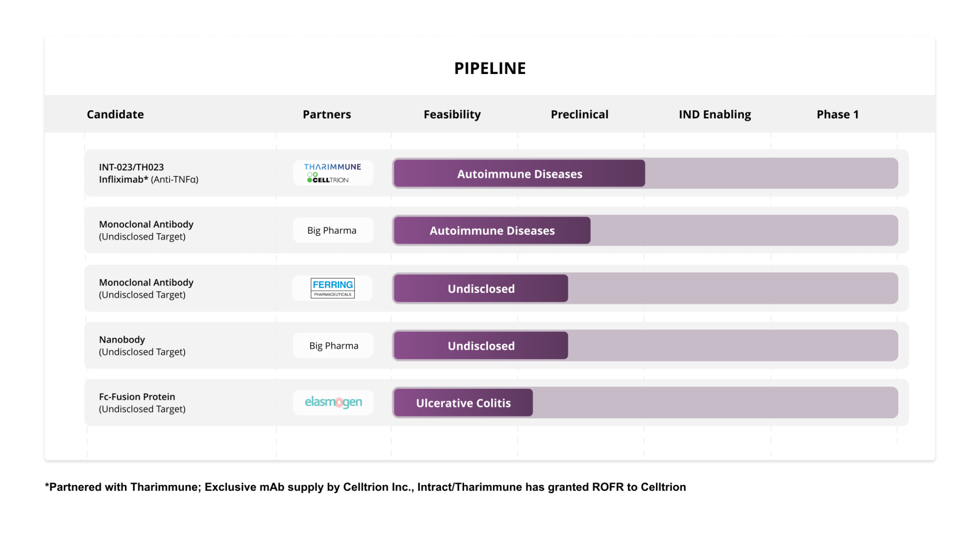The width and height of the screenshot is (980, 551).
Task: Click the elasmogen partner logo
Action: (x=333, y=402)
